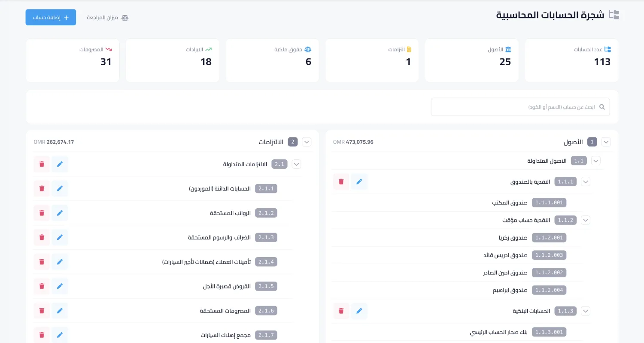
Task: Delete الحسابات البنكية account trash icon
Action: (x=341, y=311)
